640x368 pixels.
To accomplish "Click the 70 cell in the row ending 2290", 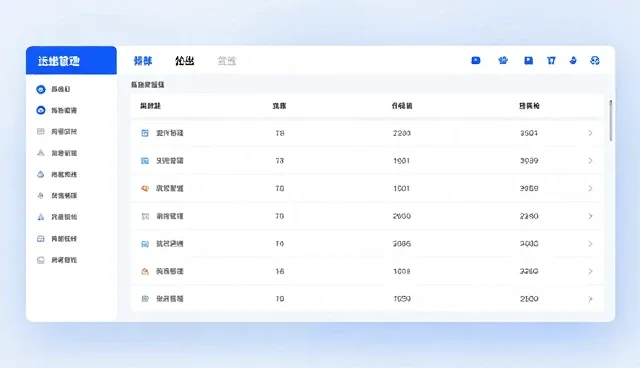I will [x=280, y=216].
